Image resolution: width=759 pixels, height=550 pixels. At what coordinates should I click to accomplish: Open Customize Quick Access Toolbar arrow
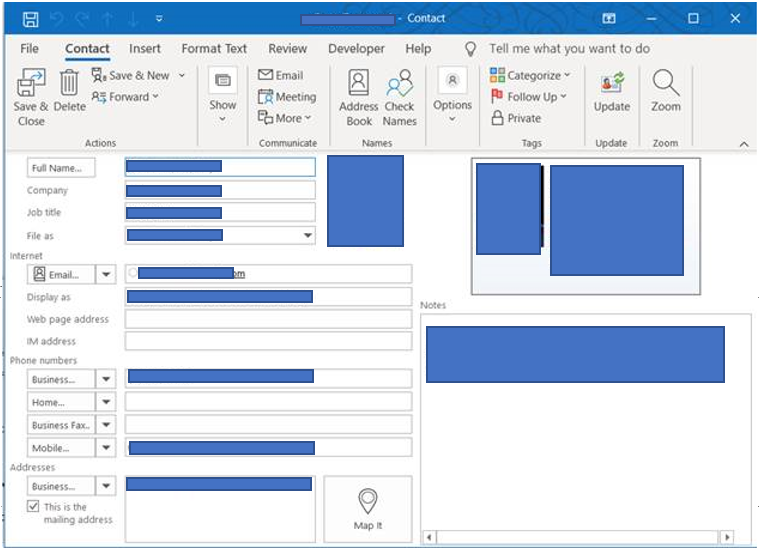tap(159, 19)
